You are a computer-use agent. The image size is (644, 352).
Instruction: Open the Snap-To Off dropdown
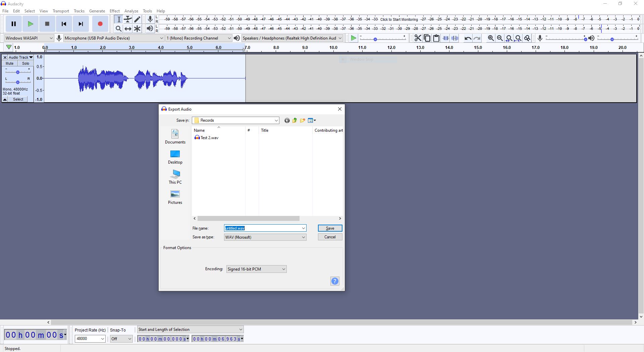(121, 339)
